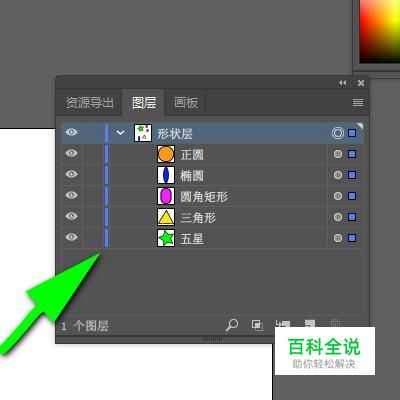The image size is (400, 400).
Task: Toggle visibility of 圆角矩形 object
Action: click(71, 195)
